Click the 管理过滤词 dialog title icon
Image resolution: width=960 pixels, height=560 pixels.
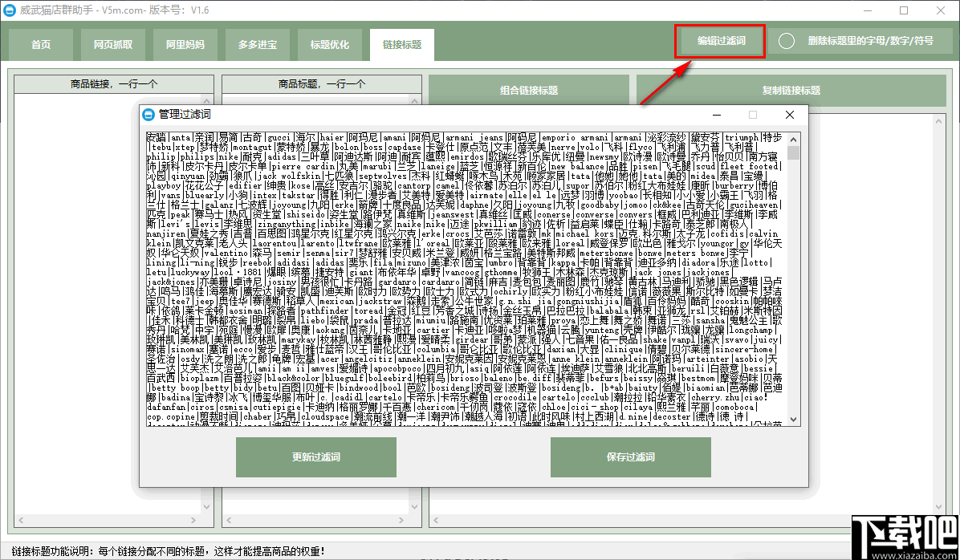148,115
